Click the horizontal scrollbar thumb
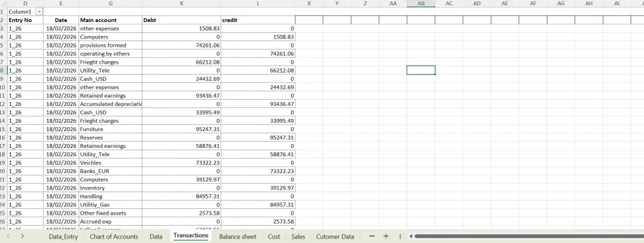Screen dimensions: 644x243 point(529,236)
